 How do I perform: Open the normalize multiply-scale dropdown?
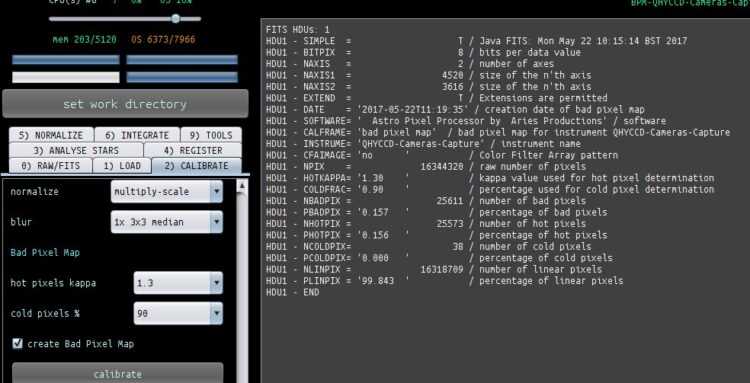166,191
